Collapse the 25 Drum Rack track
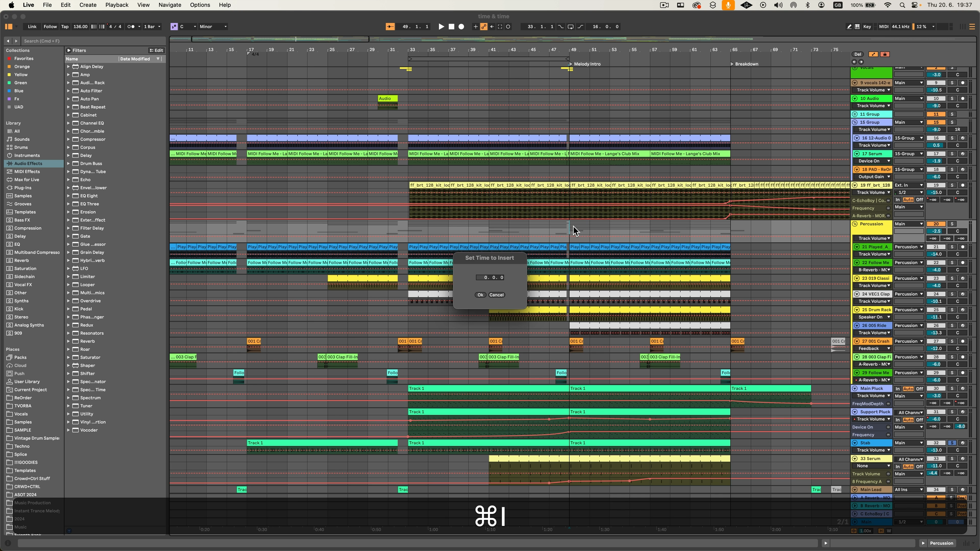980x551 pixels. (857, 310)
